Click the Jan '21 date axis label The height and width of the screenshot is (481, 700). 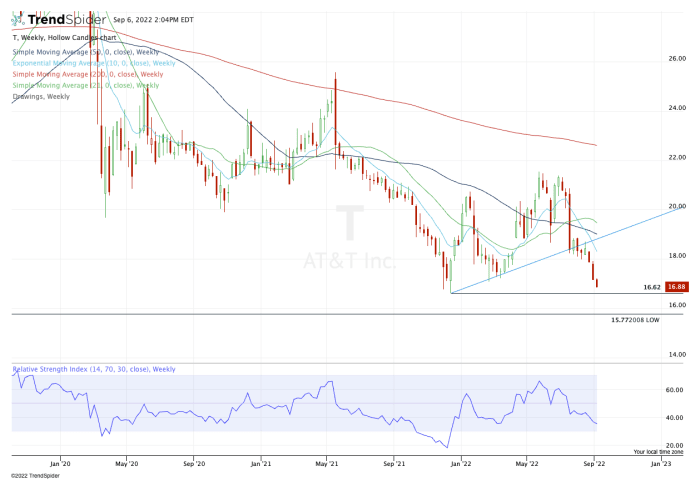point(261,464)
